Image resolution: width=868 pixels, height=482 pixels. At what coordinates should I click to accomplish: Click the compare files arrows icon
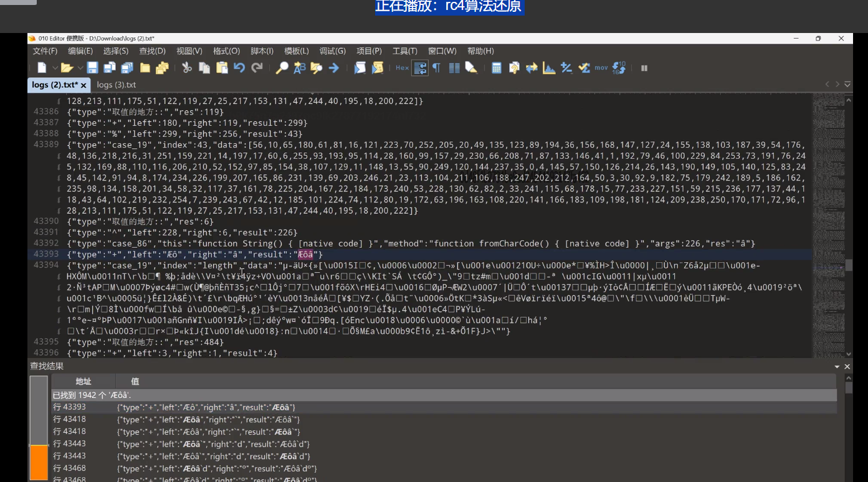tap(532, 68)
